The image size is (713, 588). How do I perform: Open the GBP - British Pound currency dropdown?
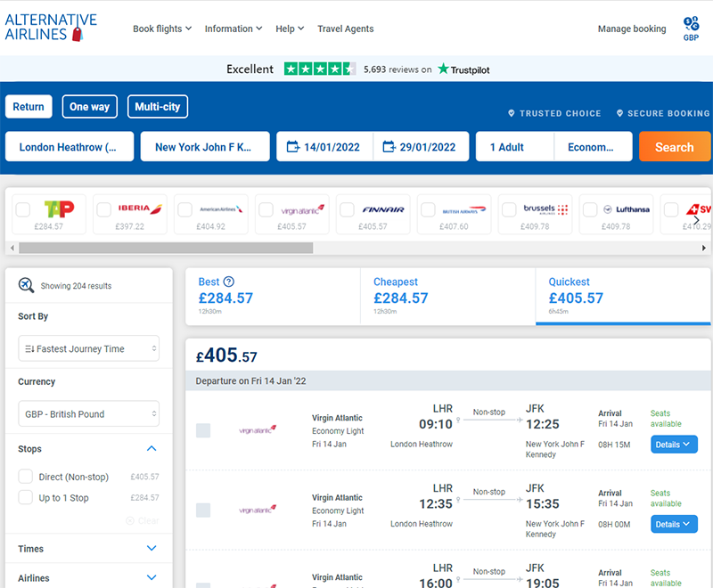click(x=88, y=414)
